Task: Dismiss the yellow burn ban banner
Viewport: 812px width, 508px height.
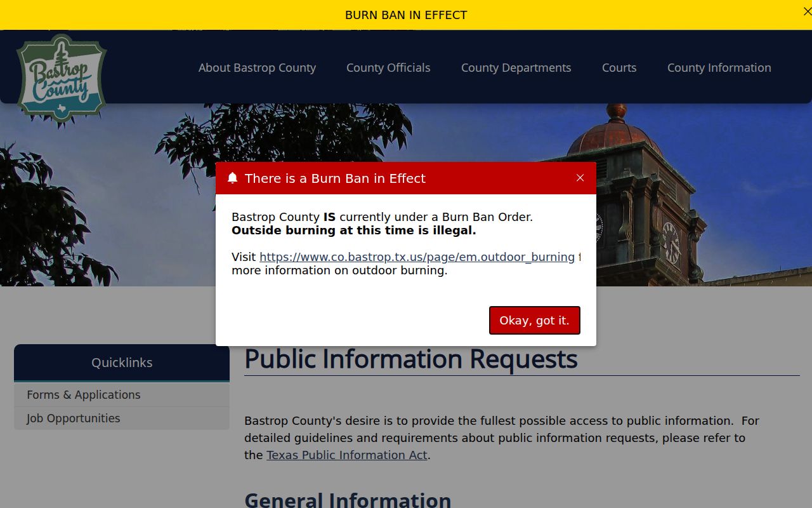Action: pyautogui.click(x=807, y=11)
